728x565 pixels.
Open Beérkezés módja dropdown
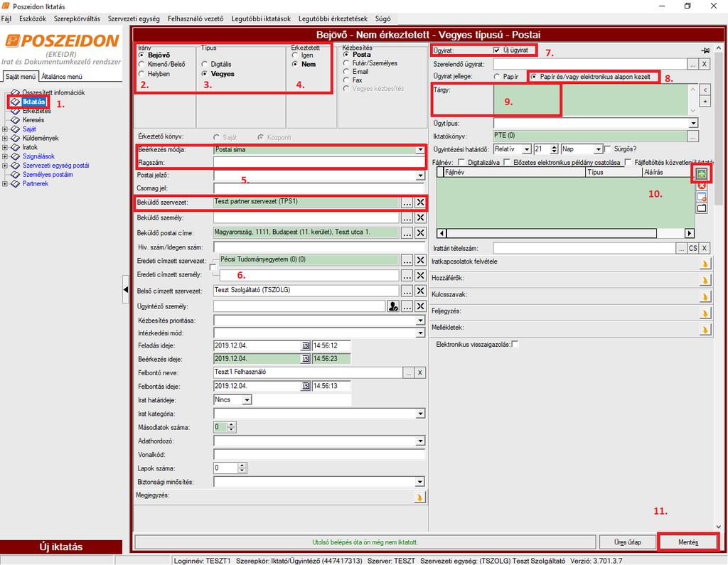pos(420,149)
